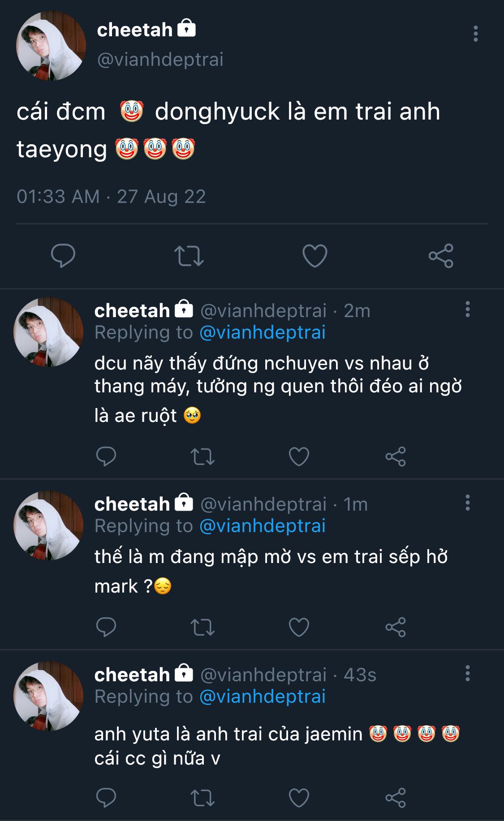The width and height of the screenshot is (504, 821).
Task: Open @vianhdeptrai mention link in 2m reply
Action: pyautogui.click(x=262, y=332)
